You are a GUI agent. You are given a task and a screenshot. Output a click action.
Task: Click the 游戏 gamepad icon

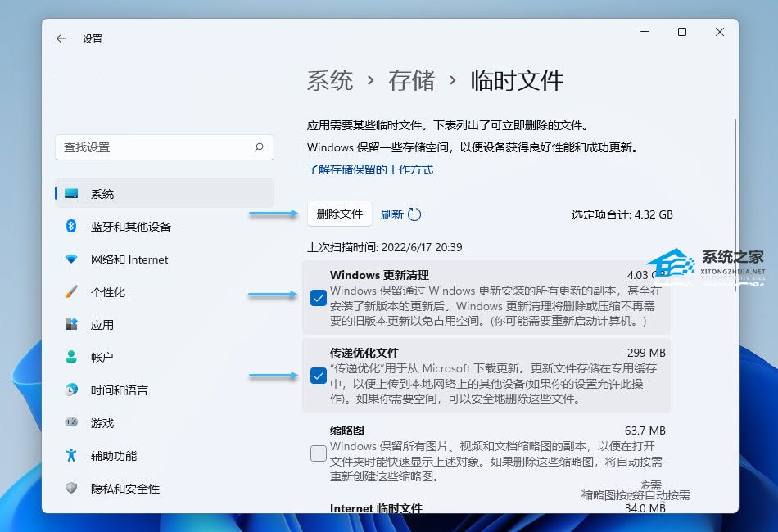pos(71,423)
